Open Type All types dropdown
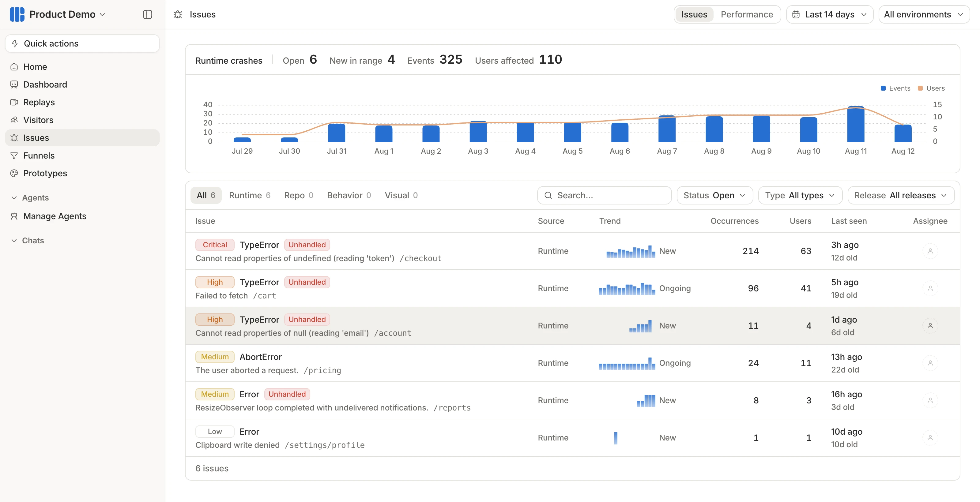This screenshot has width=980, height=502. [x=800, y=195]
